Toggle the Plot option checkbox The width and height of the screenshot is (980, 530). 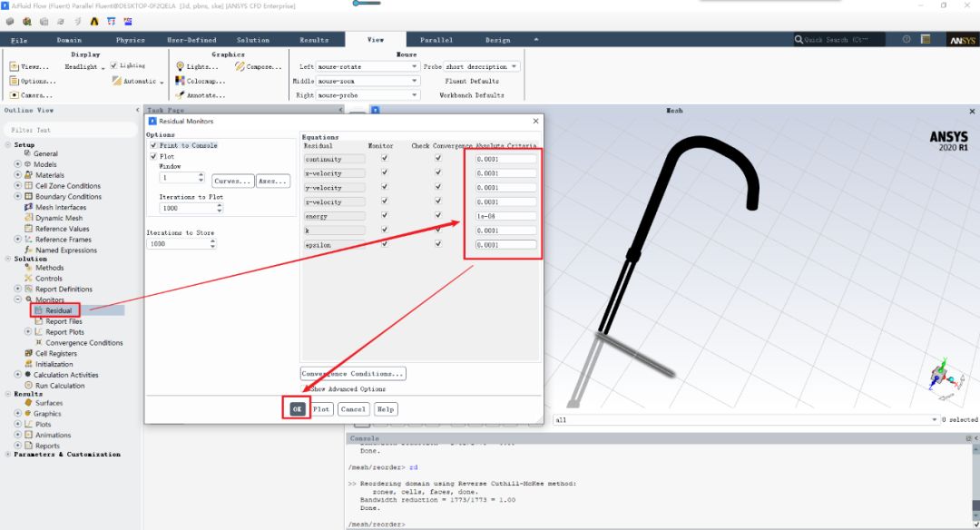point(153,156)
